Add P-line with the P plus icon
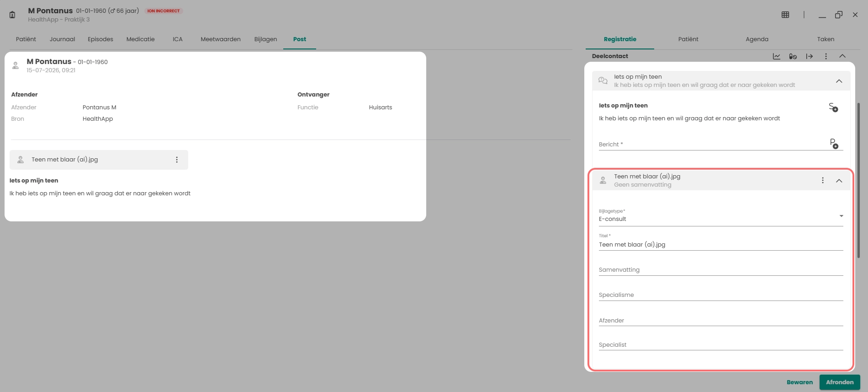 [834, 144]
